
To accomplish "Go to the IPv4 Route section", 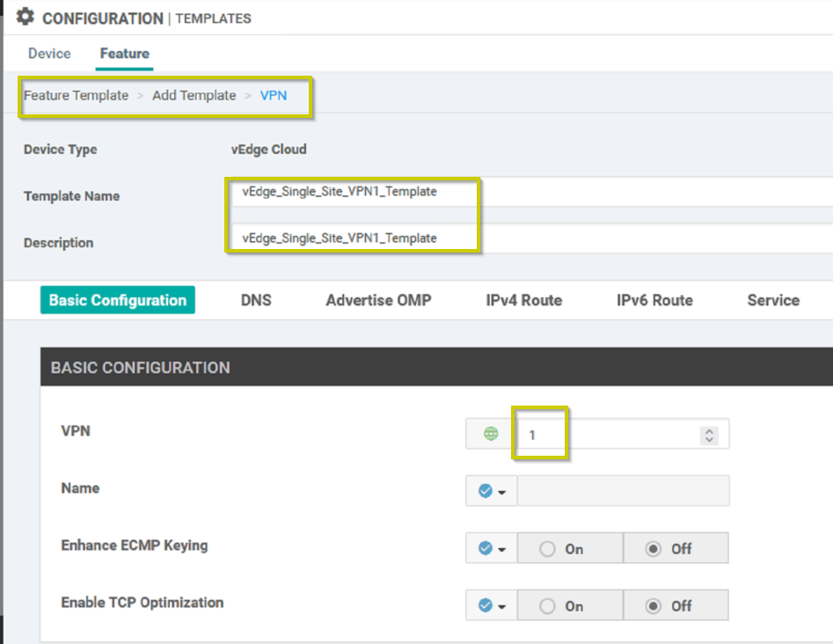I will pyautogui.click(x=523, y=300).
